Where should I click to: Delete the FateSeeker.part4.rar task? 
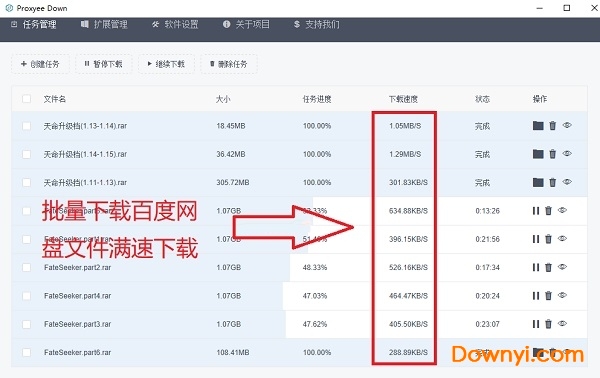548,295
